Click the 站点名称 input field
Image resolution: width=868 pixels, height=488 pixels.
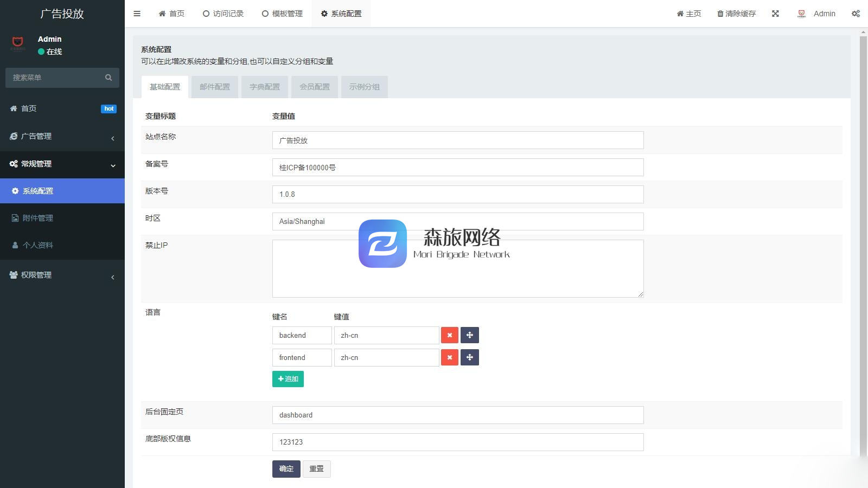click(458, 140)
